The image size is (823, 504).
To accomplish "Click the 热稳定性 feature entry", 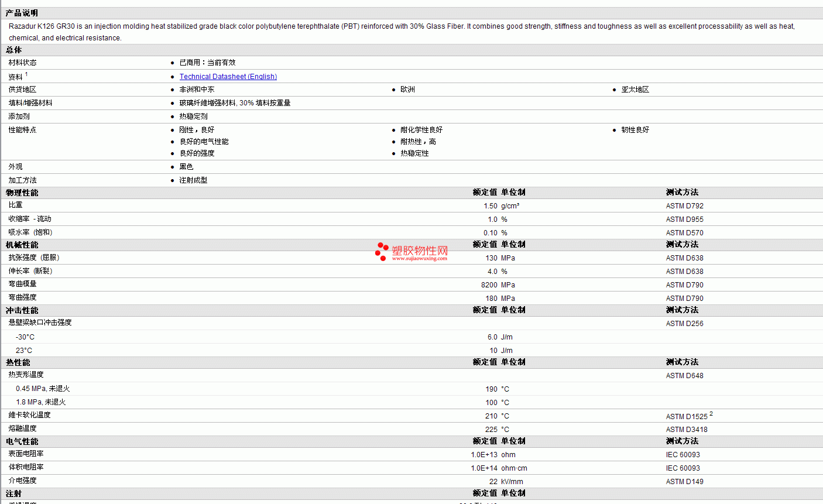I will point(414,153).
